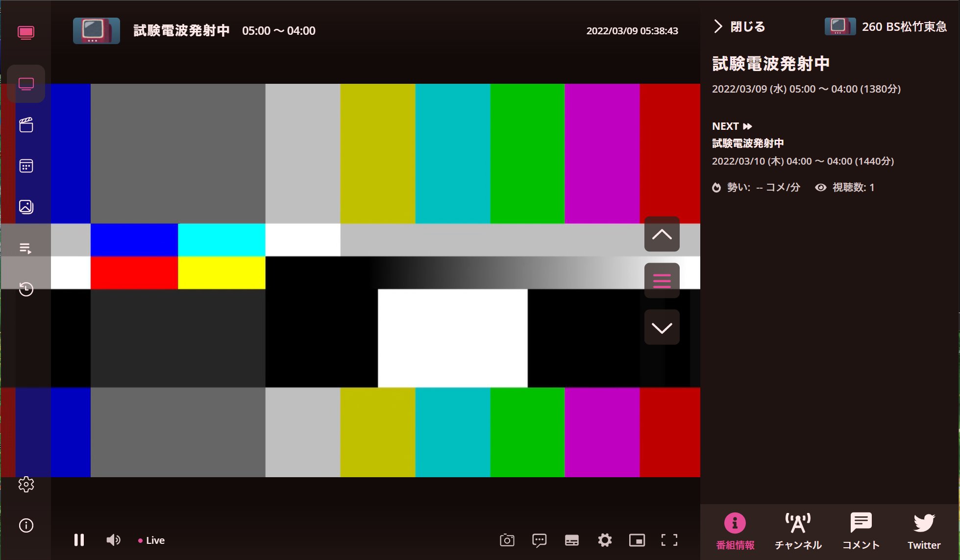Close the info panel with 閉じる
Image resolution: width=960 pixels, height=560 pixels.
pos(738,26)
